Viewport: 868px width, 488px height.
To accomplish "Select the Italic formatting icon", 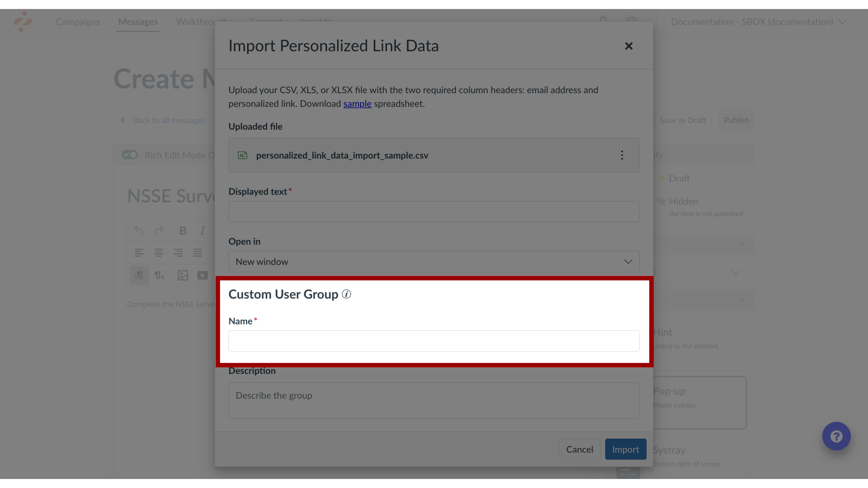I will [x=203, y=230].
